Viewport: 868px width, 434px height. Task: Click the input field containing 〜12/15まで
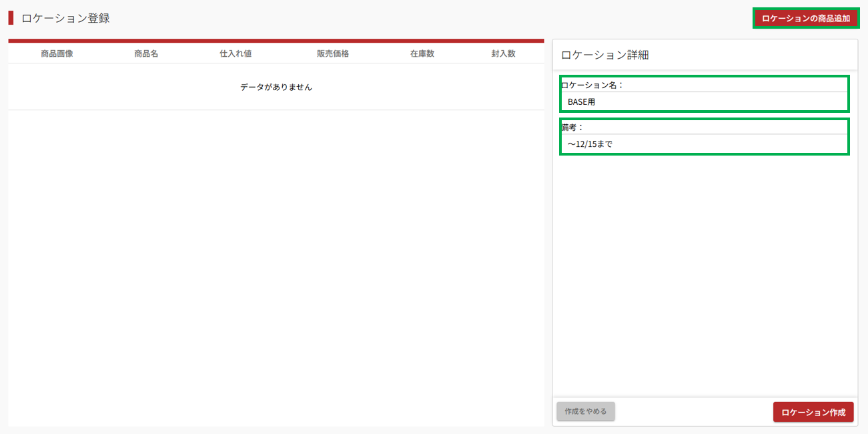point(704,144)
